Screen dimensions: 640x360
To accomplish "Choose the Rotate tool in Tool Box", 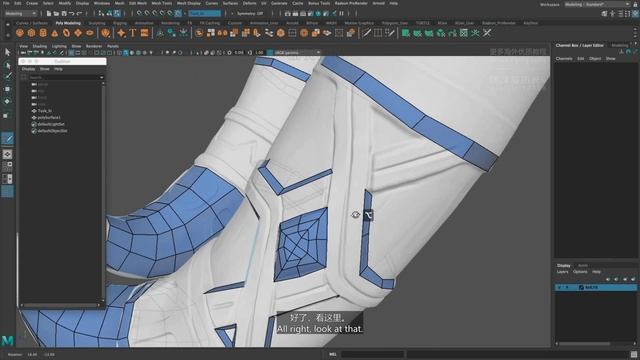I will pos(7,101).
